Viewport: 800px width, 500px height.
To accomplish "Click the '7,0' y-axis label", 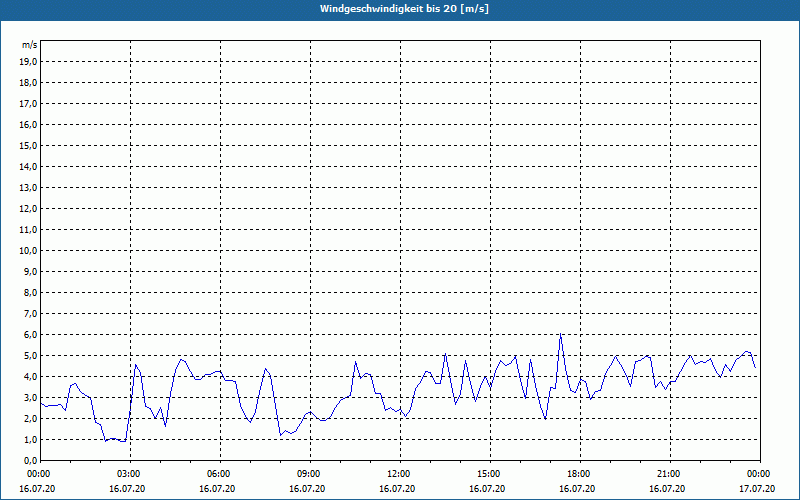I will click(x=31, y=313).
